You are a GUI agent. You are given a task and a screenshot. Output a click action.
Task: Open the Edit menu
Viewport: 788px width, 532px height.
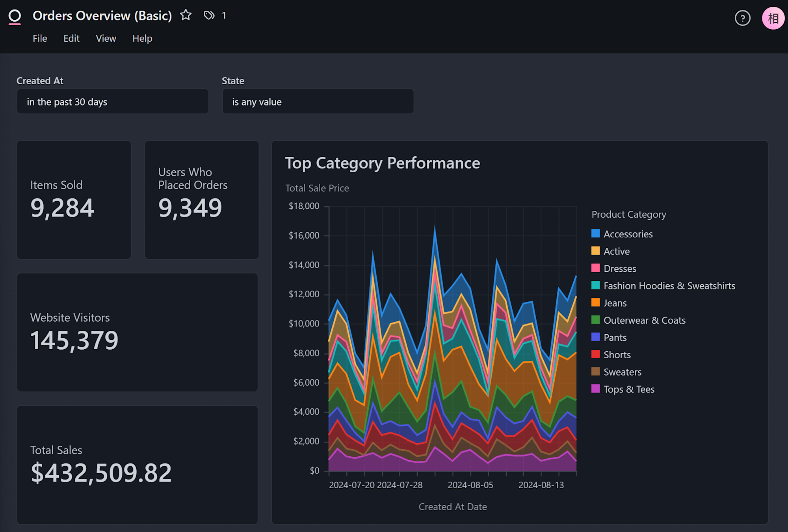coord(71,39)
